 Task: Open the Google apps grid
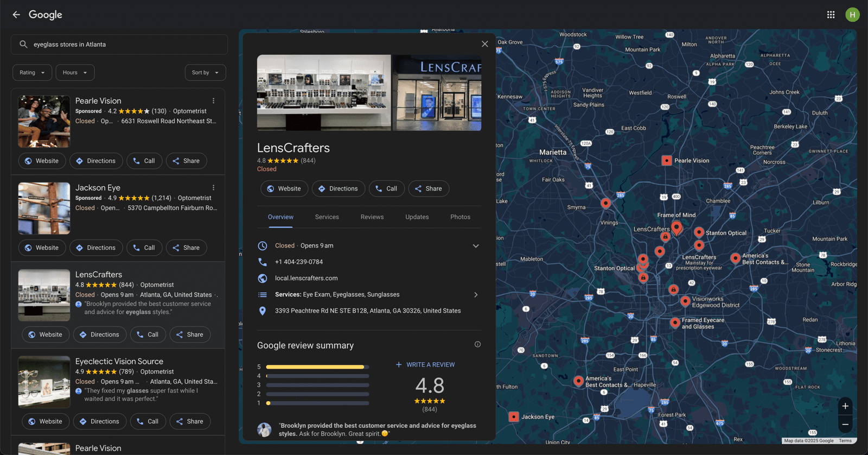click(x=831, y=15)
